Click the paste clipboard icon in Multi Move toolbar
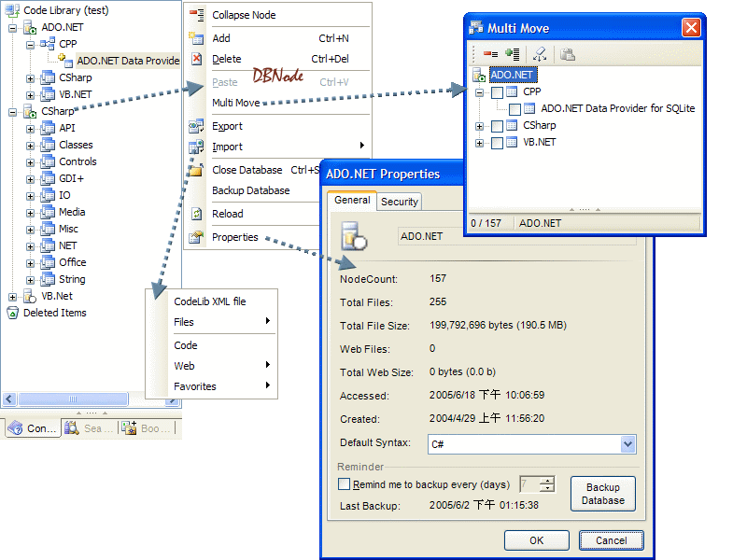747x560 pixels. click(x=568, y=54)
